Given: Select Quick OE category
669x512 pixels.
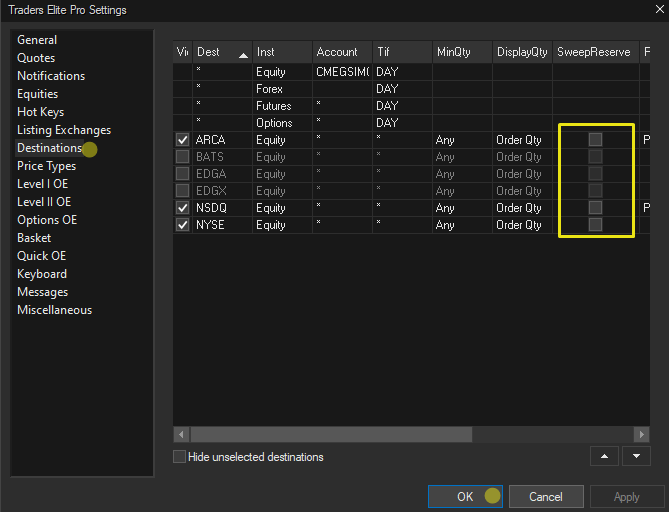Looking at the screenshot, I should [41, 256].
